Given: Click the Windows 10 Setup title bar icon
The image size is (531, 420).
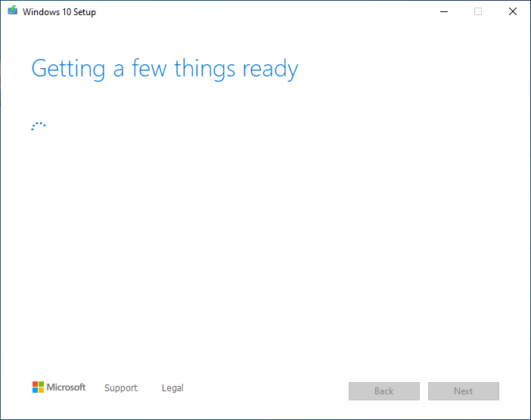Looking at the screenshot, I should 12,11.
